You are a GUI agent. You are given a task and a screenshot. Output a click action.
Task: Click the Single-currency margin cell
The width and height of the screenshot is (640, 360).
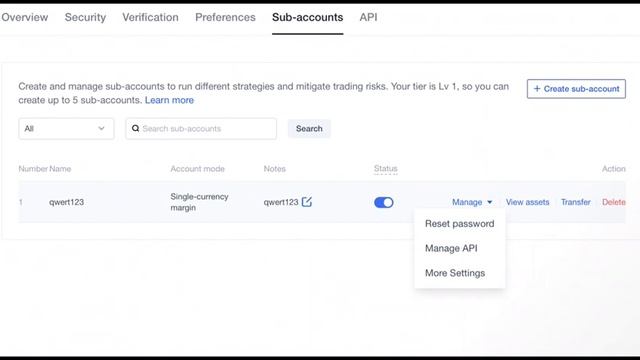(x=199, y=202)
